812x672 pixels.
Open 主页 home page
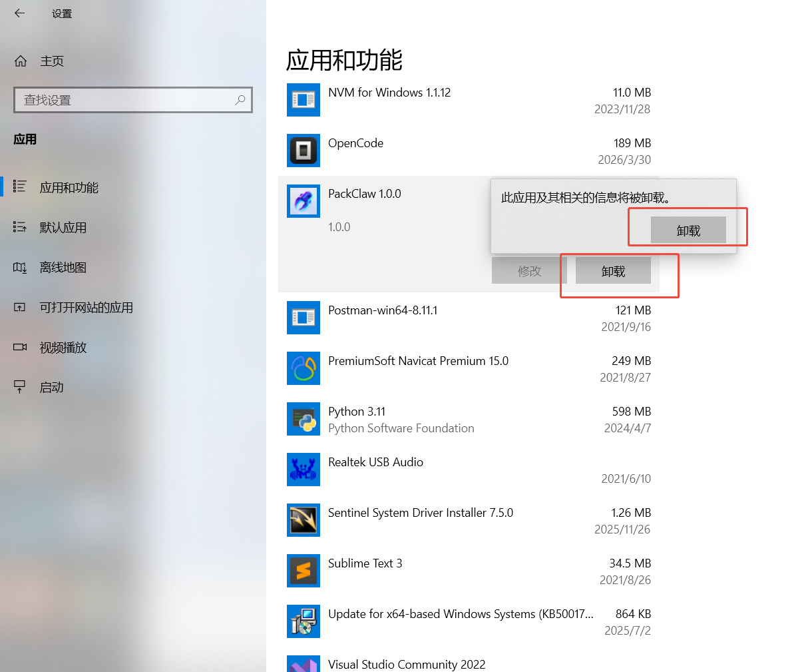(52, 61)
